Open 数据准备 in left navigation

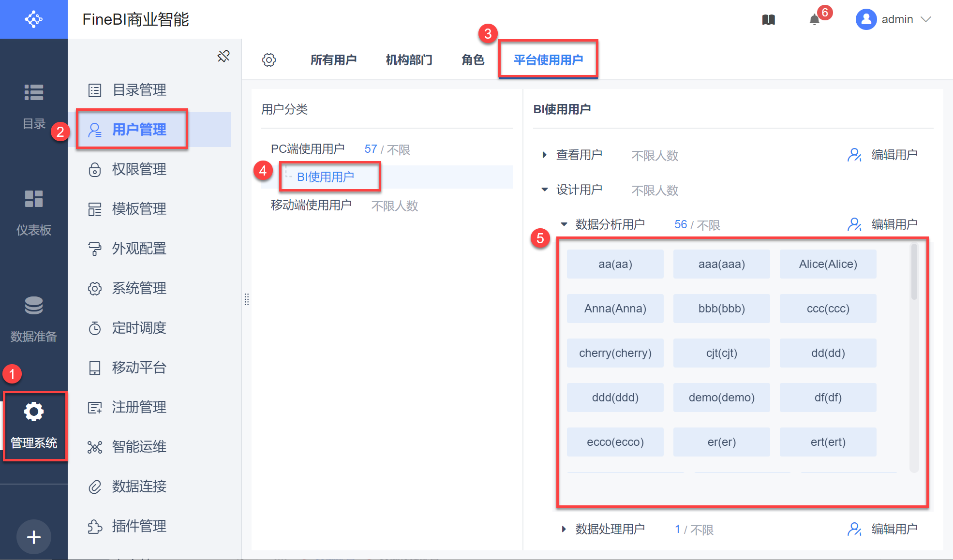34,318
